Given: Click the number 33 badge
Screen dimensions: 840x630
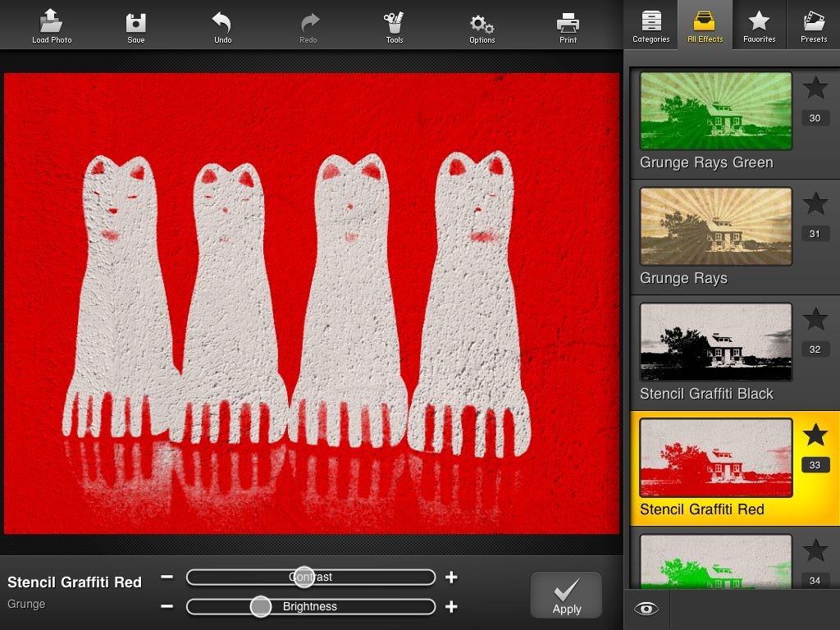Looking at the screenshot, I should coord(815,465).
